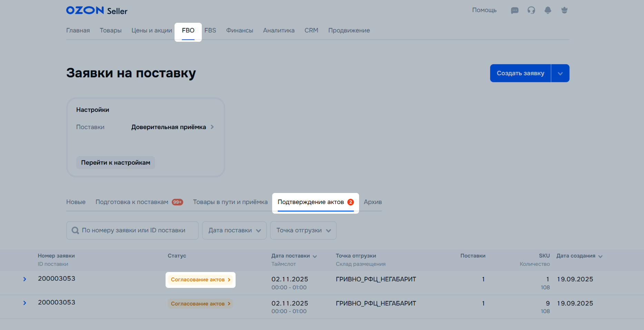Click chevron next to Доверительная приёмка
This screenshot has height=330, width=644.
pyautogui.click(x=212, y=127)
